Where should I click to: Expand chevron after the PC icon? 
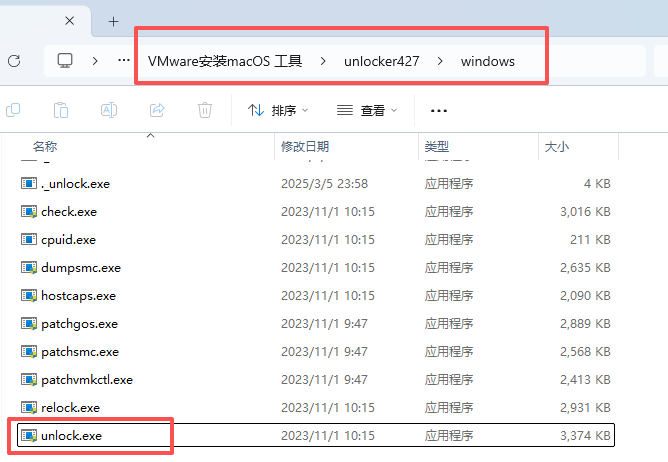pos(95,61)
